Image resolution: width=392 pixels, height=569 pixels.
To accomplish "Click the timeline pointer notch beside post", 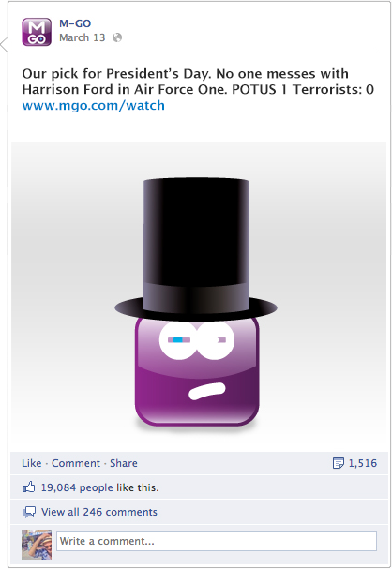I will coord(5,45).
